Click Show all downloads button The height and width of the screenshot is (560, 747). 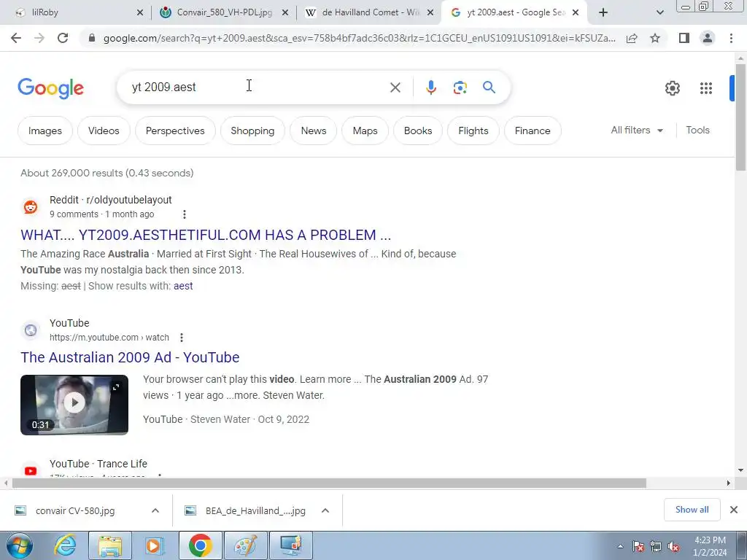click(x=692, y=510)
